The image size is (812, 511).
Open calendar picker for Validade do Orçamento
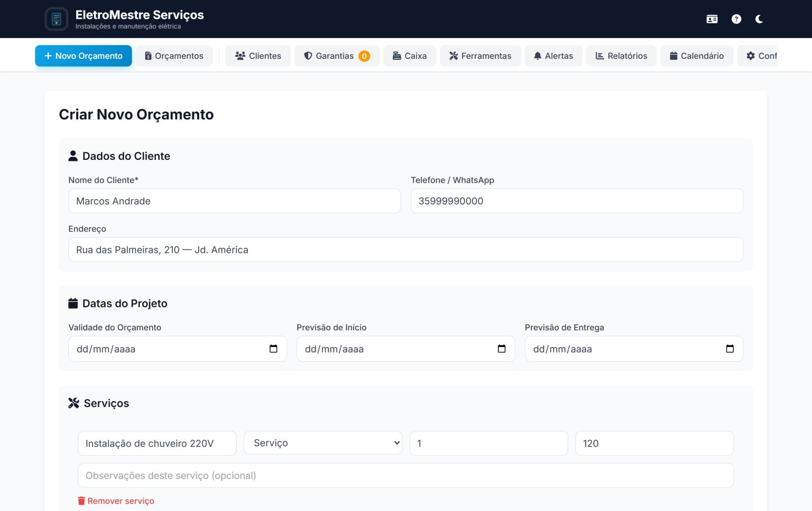click(274, 349)
